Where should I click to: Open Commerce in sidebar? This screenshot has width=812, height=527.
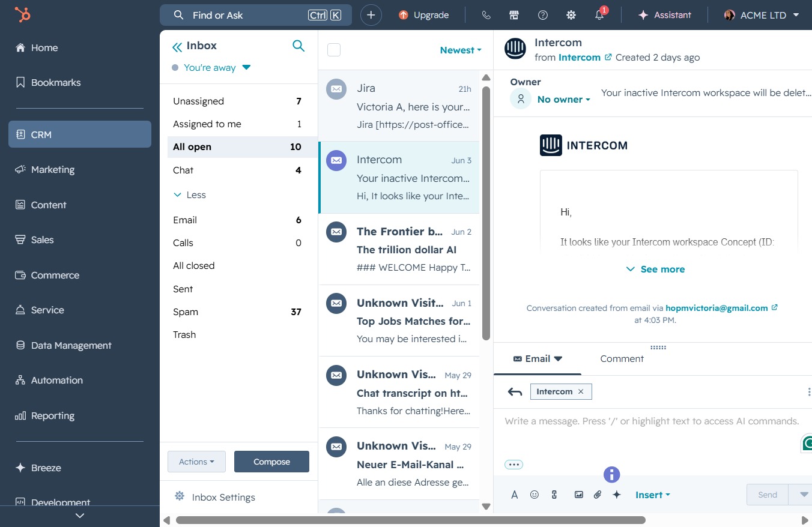(x=80, y=275)
